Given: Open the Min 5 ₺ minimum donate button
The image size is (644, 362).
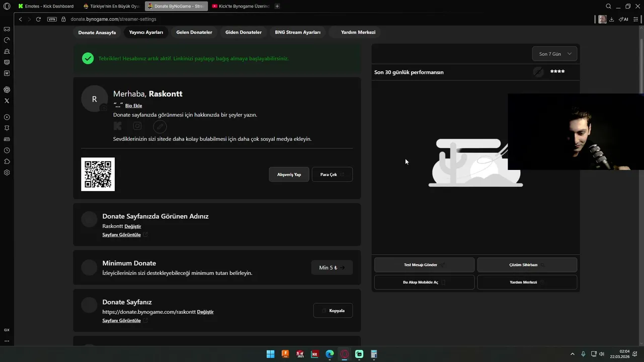Looking at the screenshot, I should pos(332,267).
